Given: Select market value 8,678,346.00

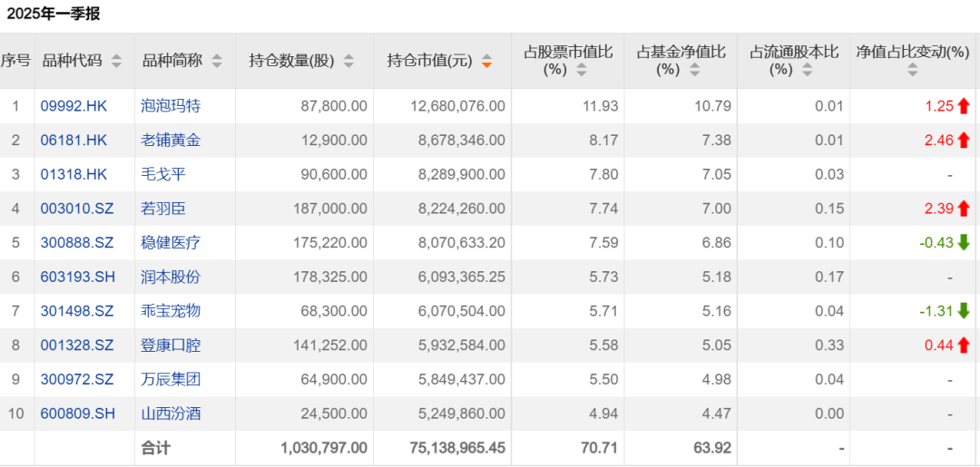Looking at the screenshot, I should (461, 141).
